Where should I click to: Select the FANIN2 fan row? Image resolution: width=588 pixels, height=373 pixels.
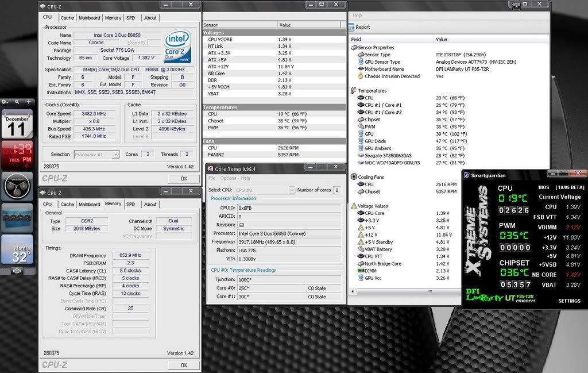point(274,155)
